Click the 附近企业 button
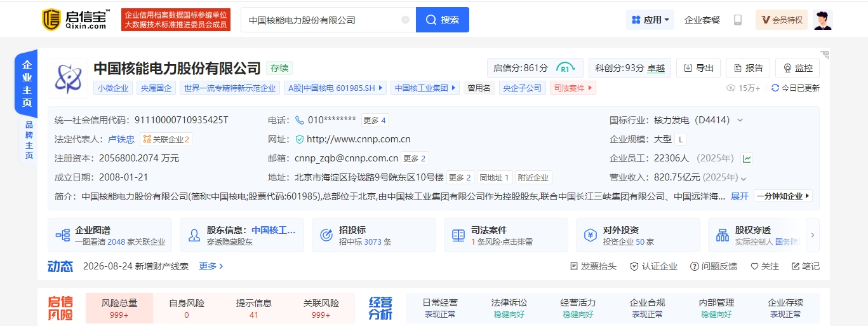This screenshot has height=326, width=868. tap(533, 177)
